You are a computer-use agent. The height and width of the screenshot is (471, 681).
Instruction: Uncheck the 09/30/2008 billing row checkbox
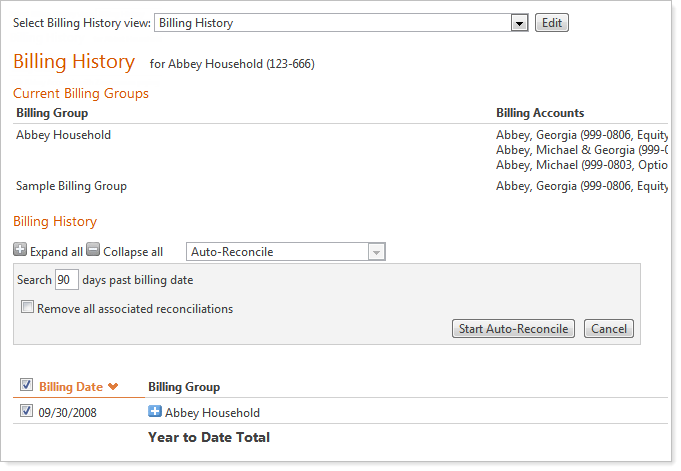coord(26,412)
